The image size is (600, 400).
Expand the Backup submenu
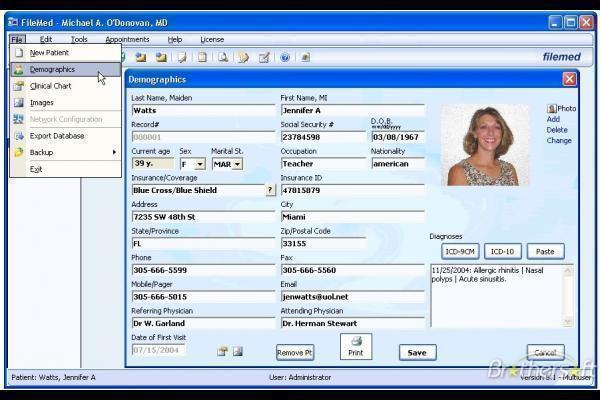point(113,152)
